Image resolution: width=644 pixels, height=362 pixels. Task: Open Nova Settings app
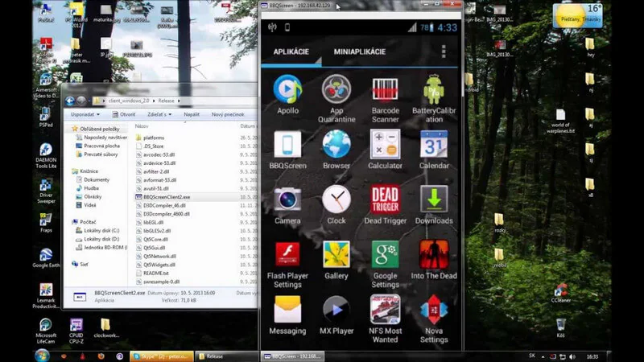434,319
